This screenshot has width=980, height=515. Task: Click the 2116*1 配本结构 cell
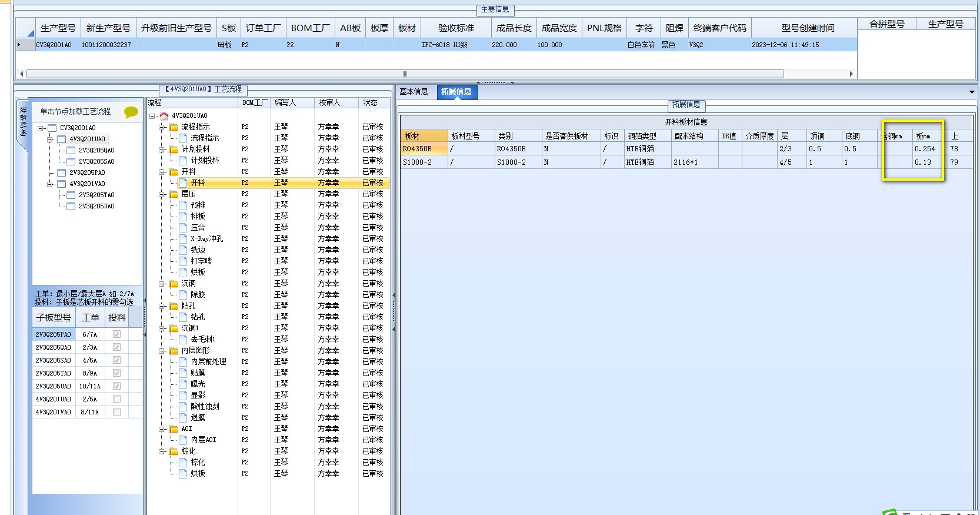pos(694,162)
